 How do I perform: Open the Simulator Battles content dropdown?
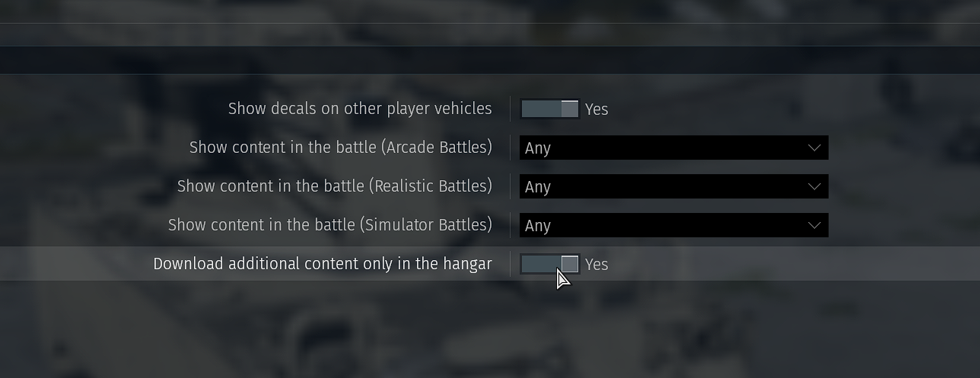(673, 225)
